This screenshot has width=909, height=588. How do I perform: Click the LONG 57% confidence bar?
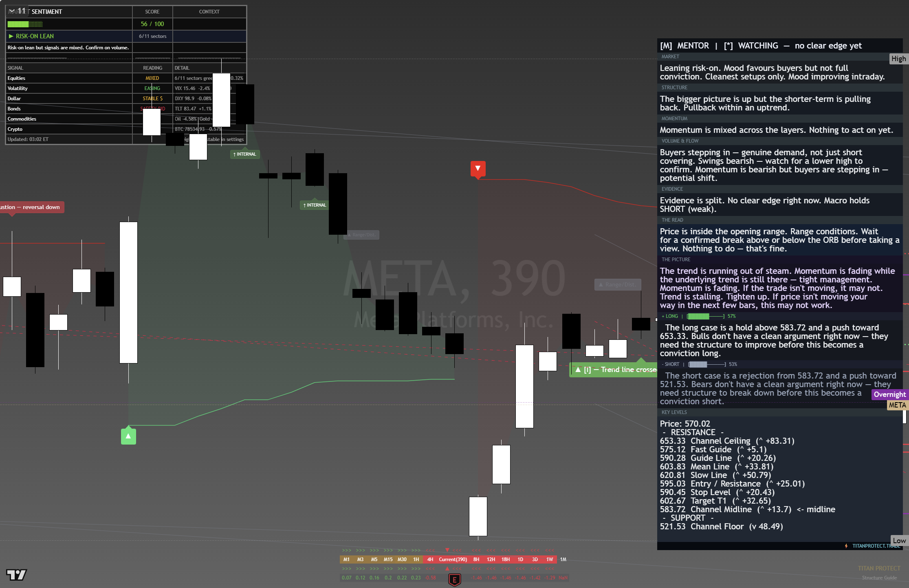[706, 316]
